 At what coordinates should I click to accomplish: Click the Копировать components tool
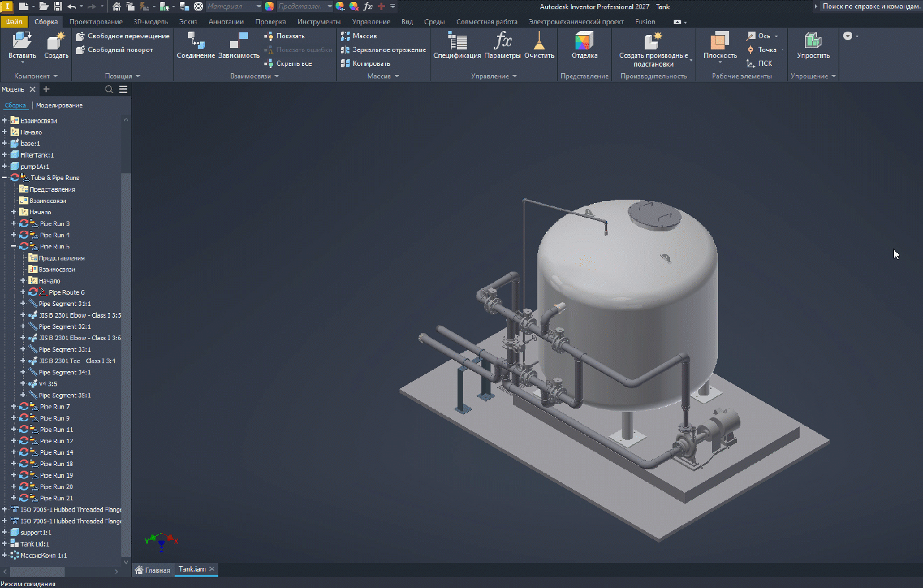point(365,64)
